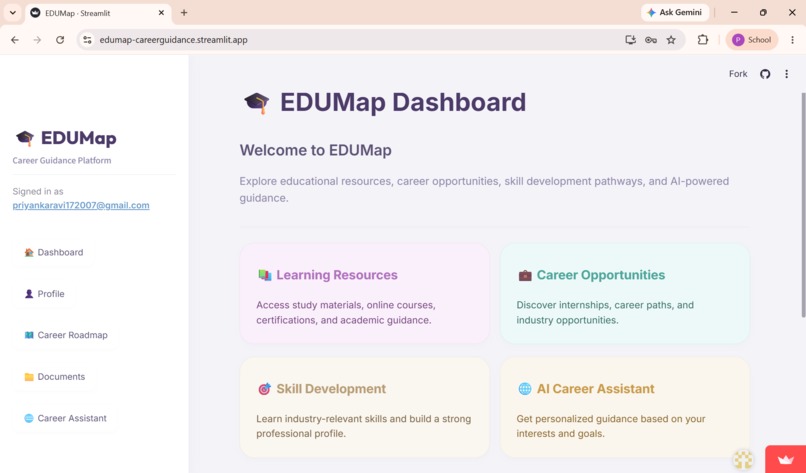
Task: Expand the tab search dropdown arrow
Action: [x=13, y=13]
